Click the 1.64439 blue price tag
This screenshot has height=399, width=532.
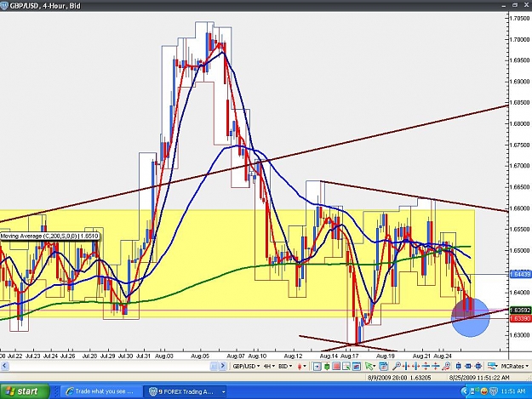tap(520, 274)
